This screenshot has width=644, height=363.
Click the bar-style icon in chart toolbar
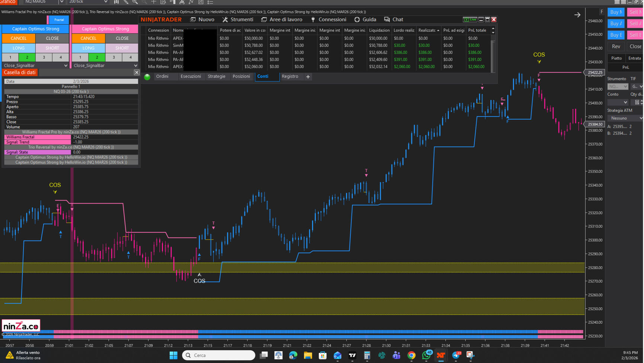(x=116, y=2)
